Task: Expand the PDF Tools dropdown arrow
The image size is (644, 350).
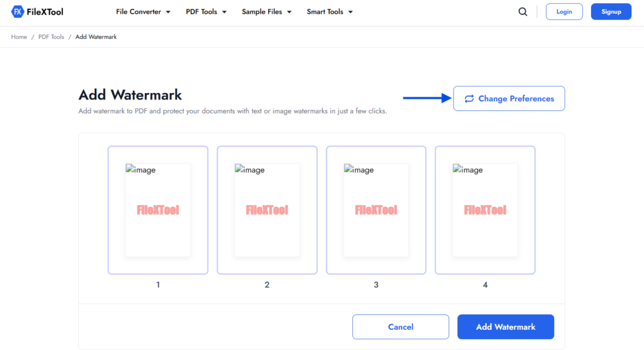Action: (x=225, y=12)
